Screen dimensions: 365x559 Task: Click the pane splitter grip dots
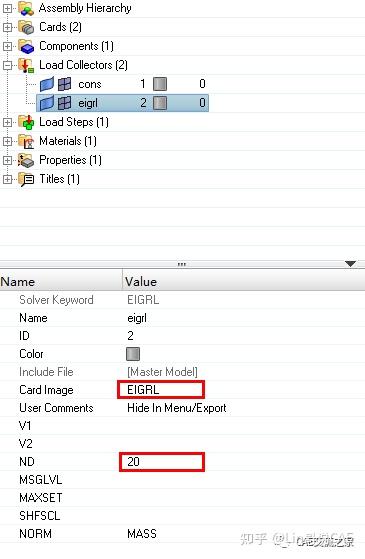182,264
